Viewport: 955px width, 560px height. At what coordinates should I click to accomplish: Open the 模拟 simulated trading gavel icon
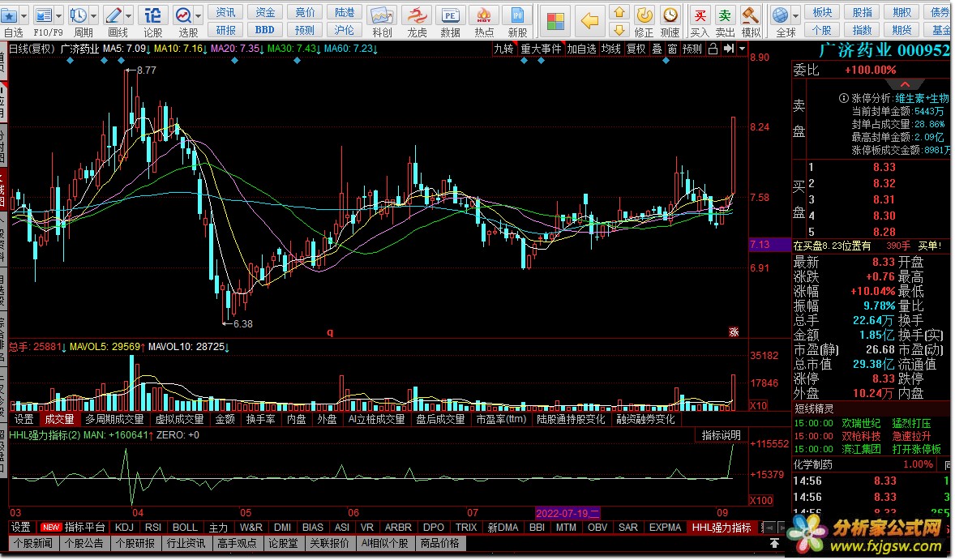point(751,15)
